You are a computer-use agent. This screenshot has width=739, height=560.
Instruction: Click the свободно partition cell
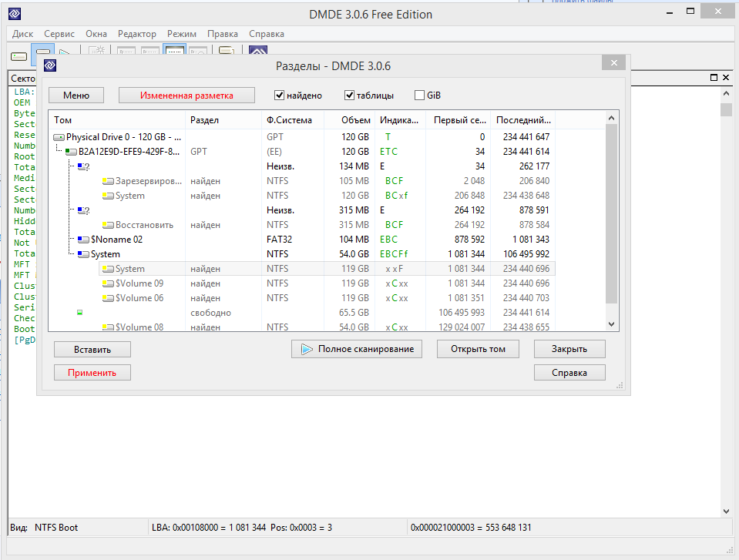[x=210, y=313]
